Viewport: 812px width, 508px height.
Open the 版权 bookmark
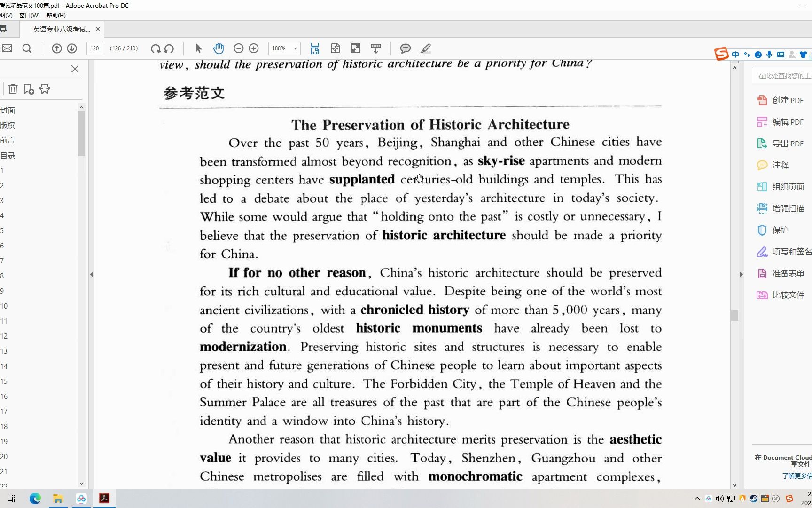8,125
